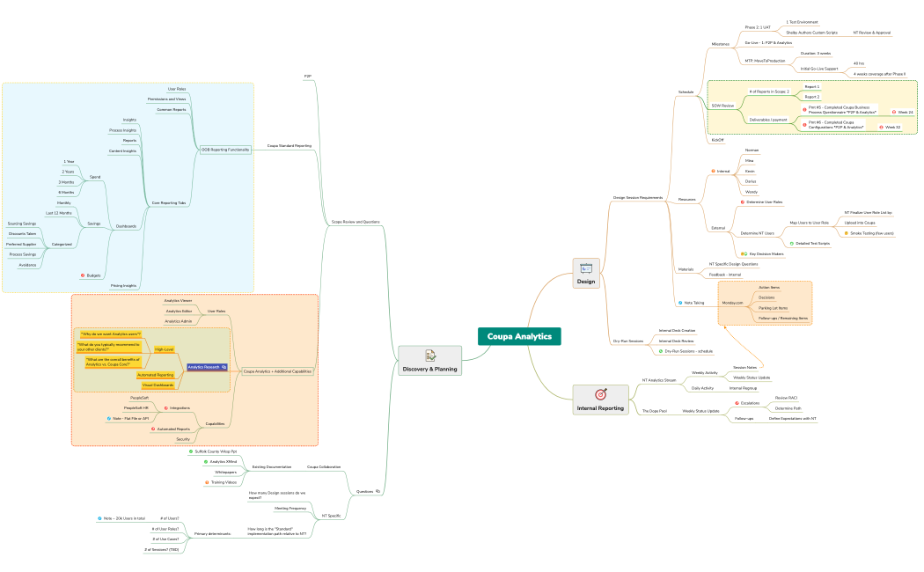
Task: Select the Monday.com node
Action: (731, 303)
